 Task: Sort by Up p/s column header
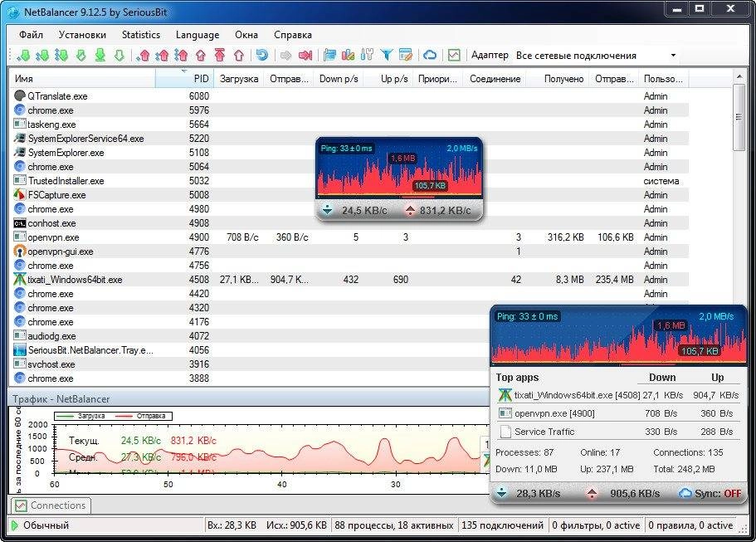[388, 79]
